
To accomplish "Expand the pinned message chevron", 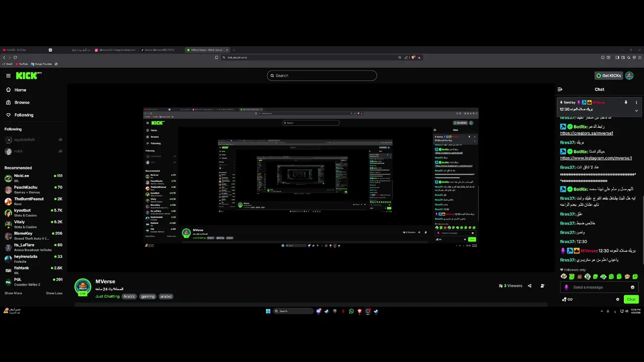I will 636,110.
